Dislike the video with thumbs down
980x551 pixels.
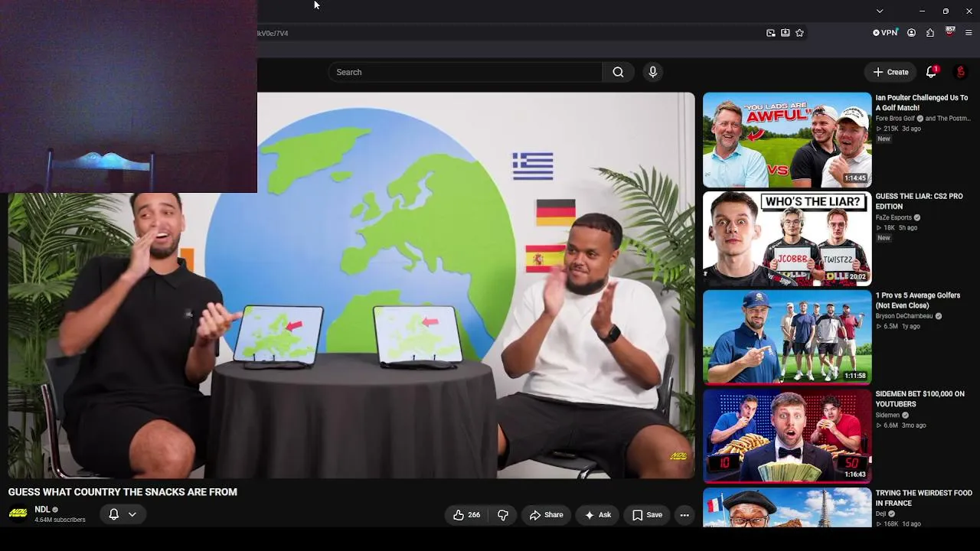tap(503, 515)
